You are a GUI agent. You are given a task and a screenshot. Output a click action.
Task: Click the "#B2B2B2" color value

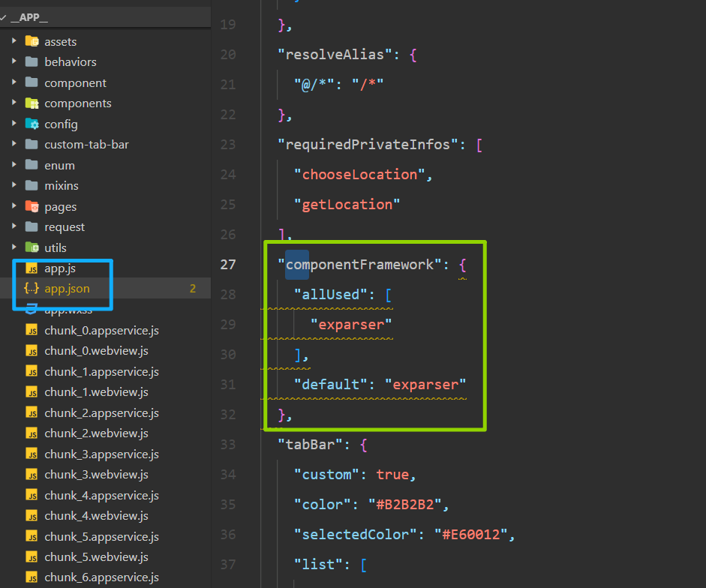pyautogui.click(x=405, y=504)
